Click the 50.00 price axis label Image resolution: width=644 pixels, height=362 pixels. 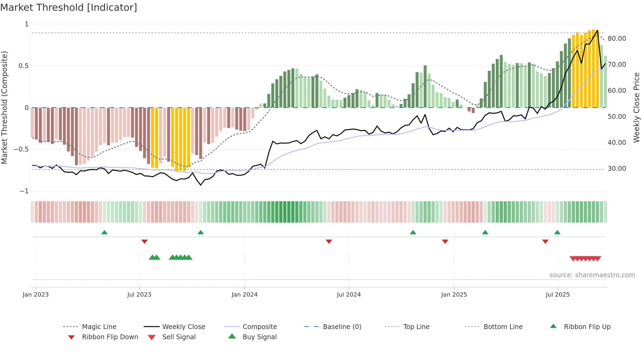click(617, 117)
